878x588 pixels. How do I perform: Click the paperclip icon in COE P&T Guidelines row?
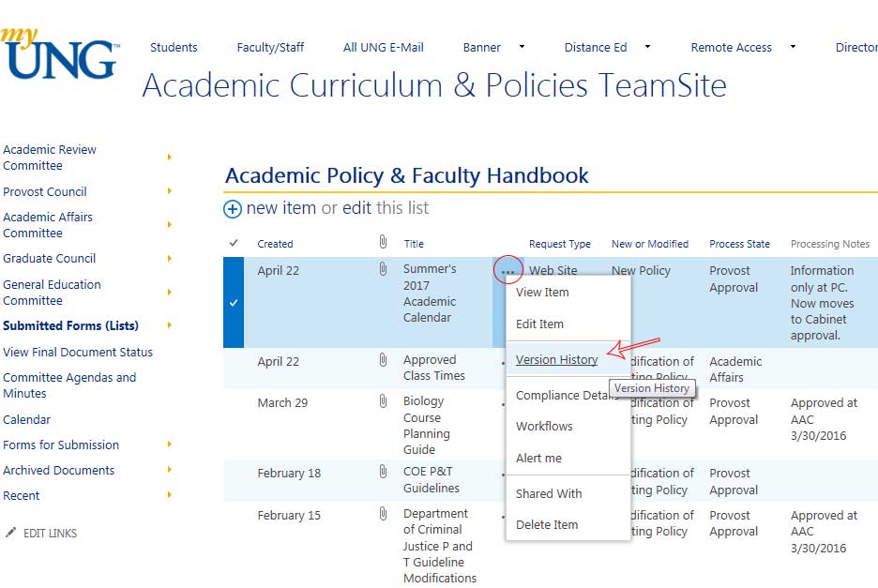point(383,472)
